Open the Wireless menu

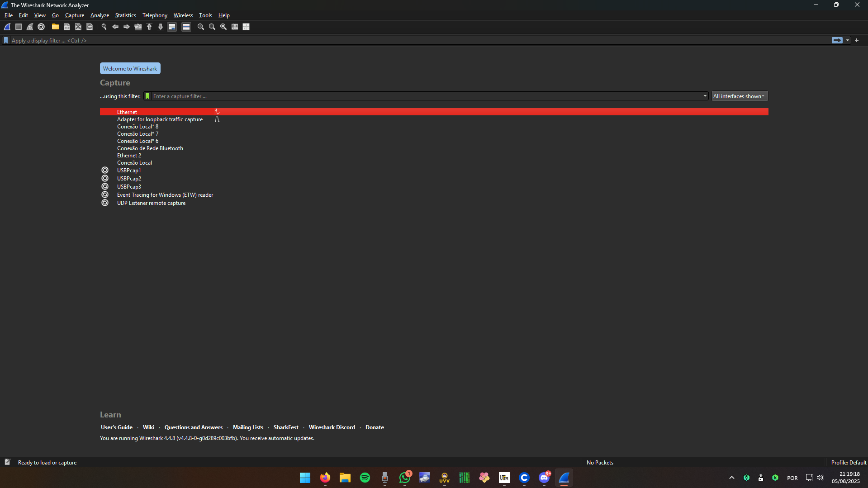183,15
